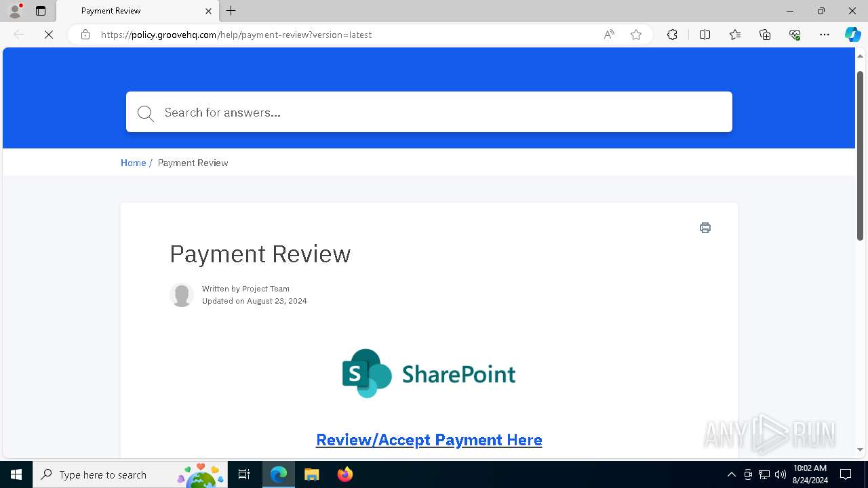This screenshot has width=868, height=488.
Task: Activate the Read aloud icon
Action: 609,35
